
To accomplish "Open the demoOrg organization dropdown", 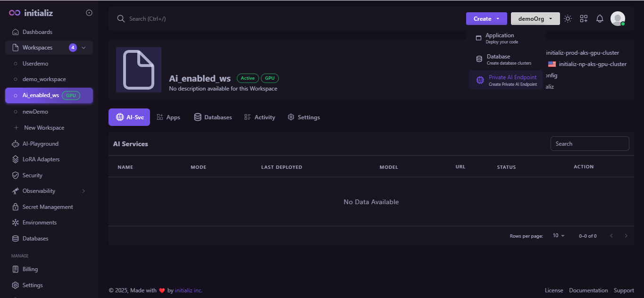I will [535, 19].
